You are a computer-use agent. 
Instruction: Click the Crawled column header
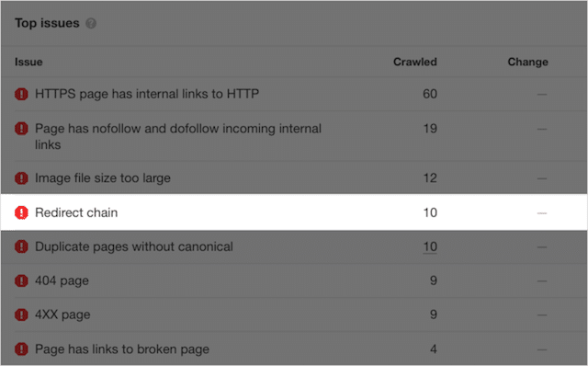tap(415, 62)
